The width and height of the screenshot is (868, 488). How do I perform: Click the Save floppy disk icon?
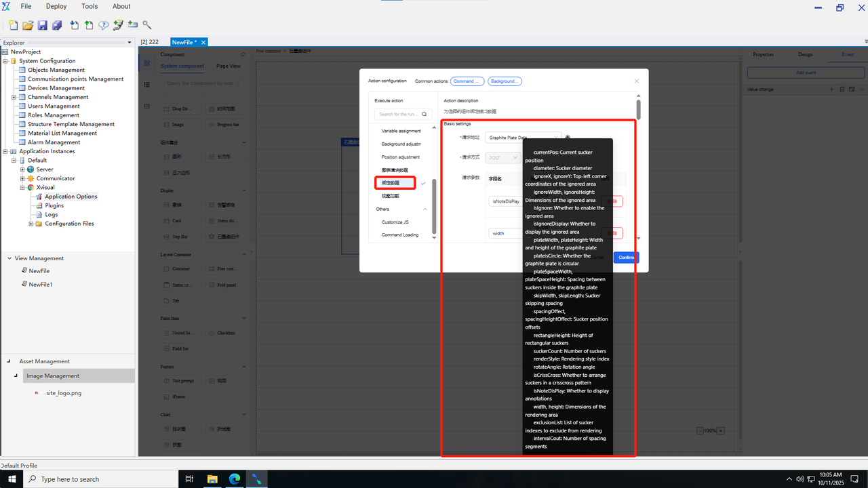(x=42, y=25)
